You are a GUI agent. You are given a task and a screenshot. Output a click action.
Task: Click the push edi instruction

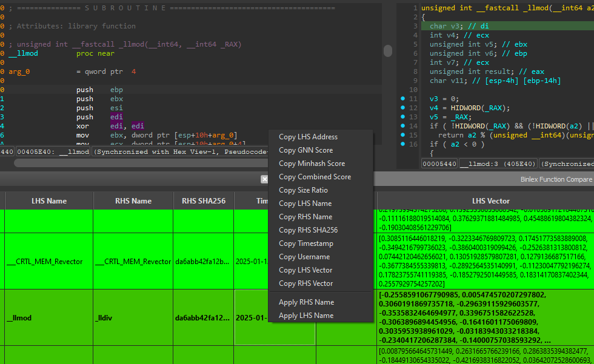(99, 117)
